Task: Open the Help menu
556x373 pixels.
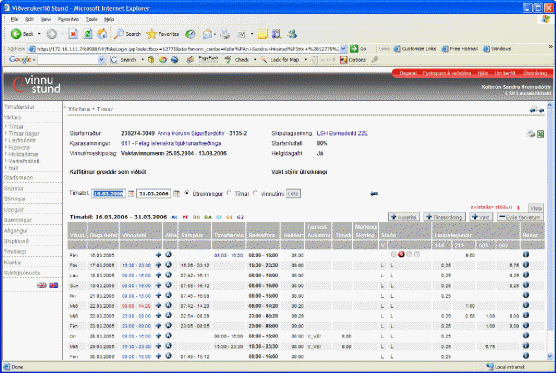Action: tap(109, 19)
